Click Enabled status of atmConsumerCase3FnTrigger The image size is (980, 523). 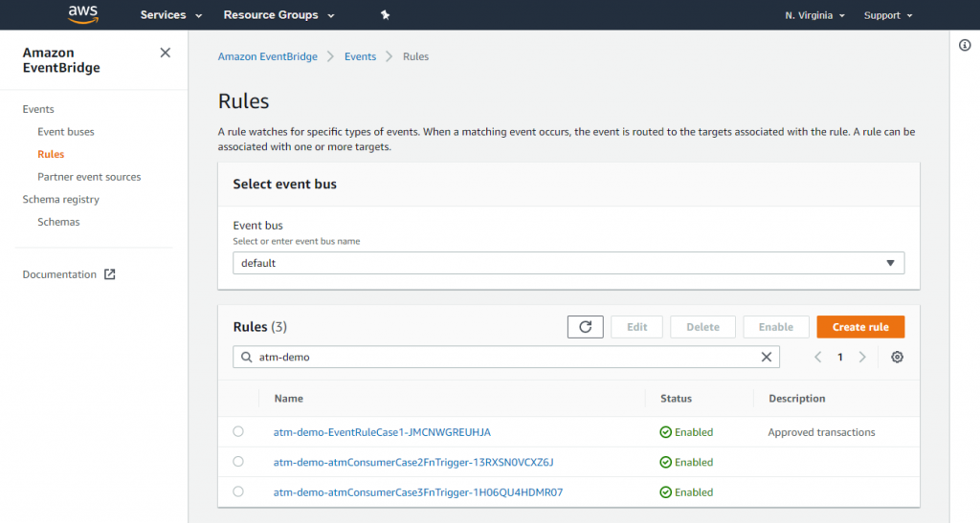coord(686,492)
